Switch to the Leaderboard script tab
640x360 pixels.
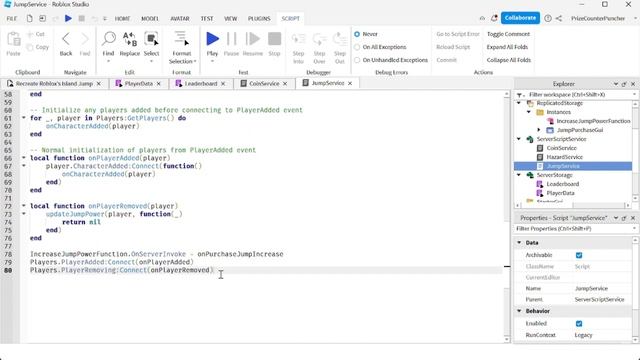(x=200, y=83)
